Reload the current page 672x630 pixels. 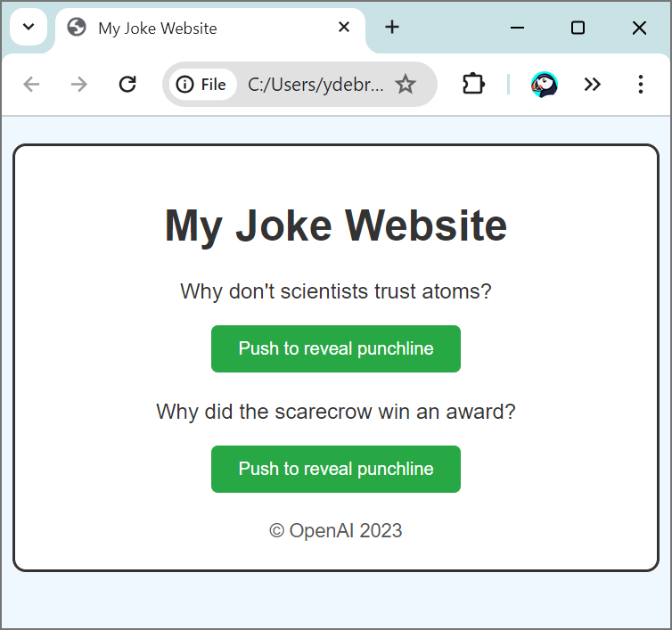[x=127, y=85]
